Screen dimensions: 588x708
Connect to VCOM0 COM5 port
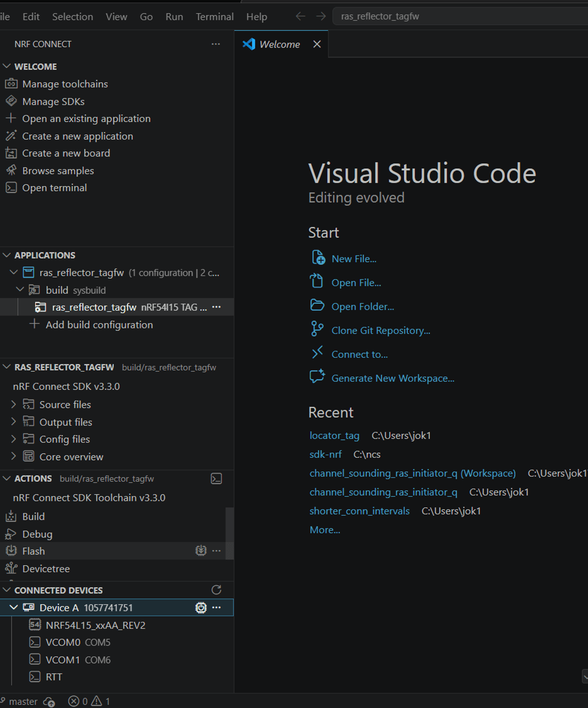78,642
